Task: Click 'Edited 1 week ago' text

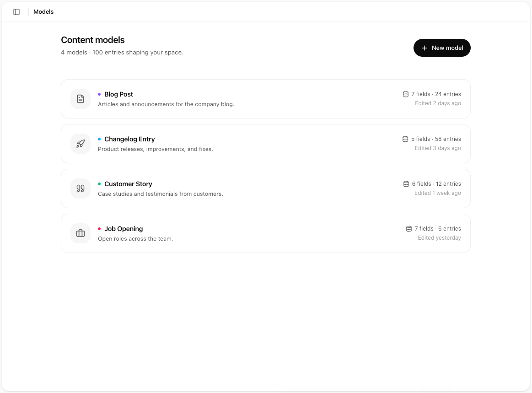Action: (437, 193)
